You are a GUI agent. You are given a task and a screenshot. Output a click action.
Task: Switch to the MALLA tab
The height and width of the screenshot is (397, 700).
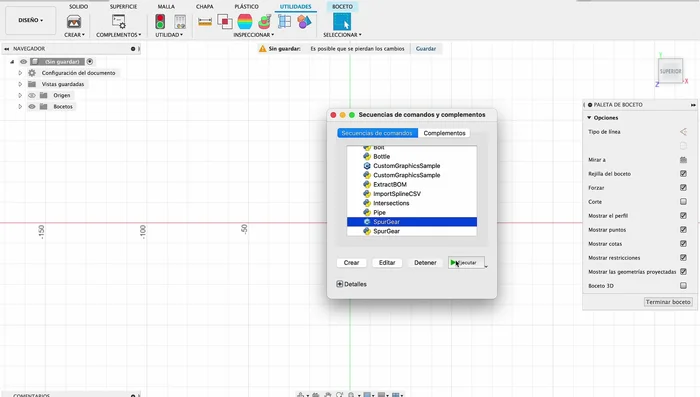tap(166, 7)
